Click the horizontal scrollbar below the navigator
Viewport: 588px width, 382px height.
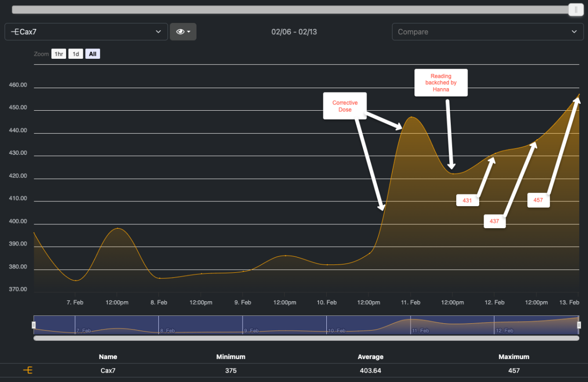click(x=306, y=338)
